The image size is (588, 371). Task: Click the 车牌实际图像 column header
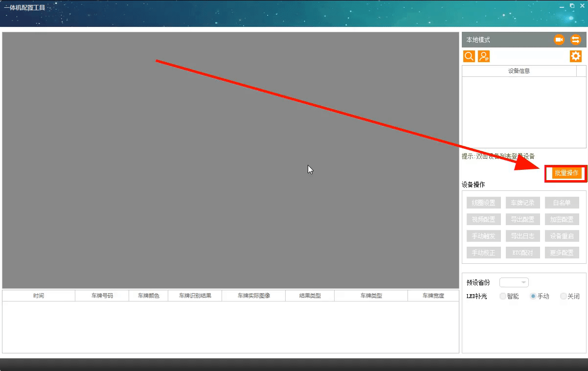pos(254,296)
